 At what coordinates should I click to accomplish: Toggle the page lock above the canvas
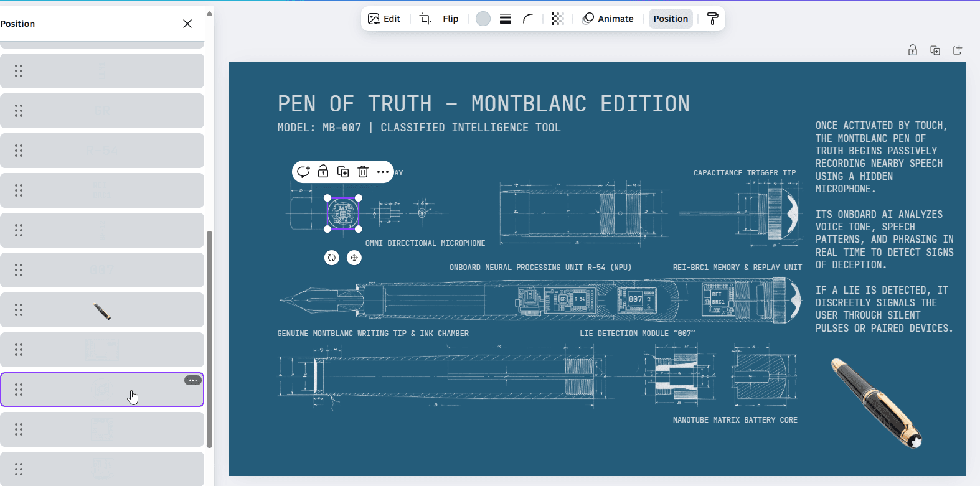(x=913, y=50)
